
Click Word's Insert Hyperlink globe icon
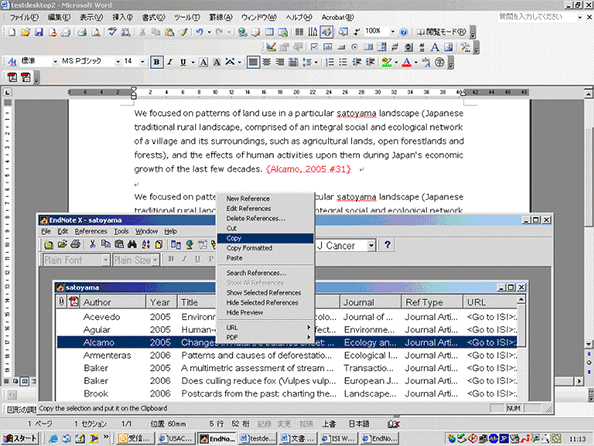242,32
